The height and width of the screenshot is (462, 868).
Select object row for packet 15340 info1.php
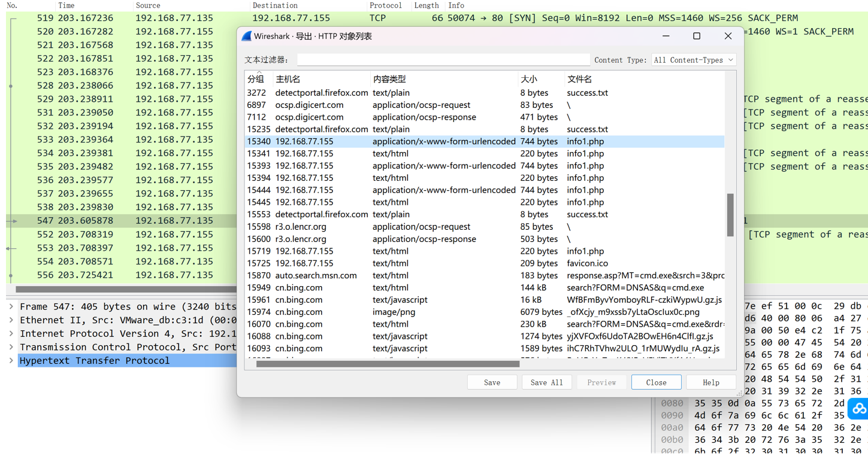click(485, 141)
